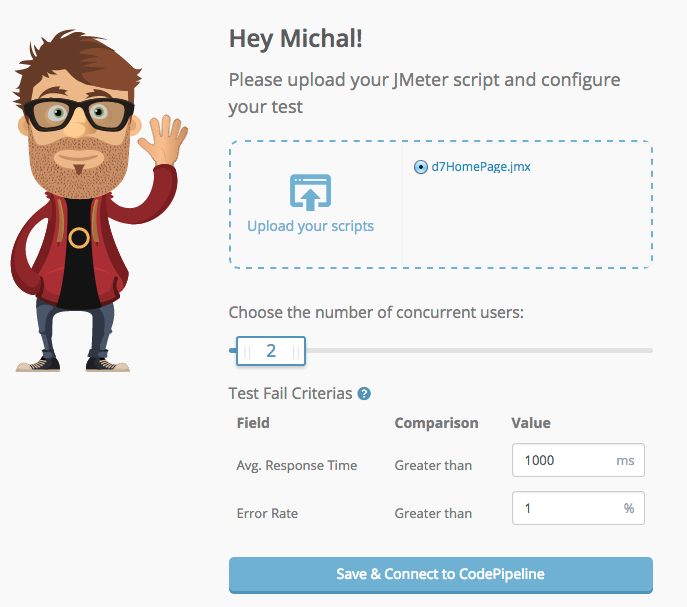Focus the Error Rate value field
The width and height of the screenshot is (687, 607).
point(578,508)
